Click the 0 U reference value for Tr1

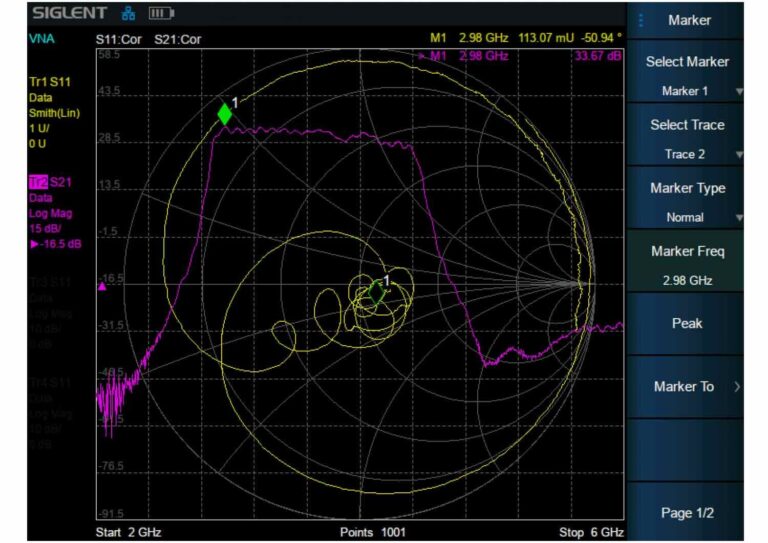(37, 143)
